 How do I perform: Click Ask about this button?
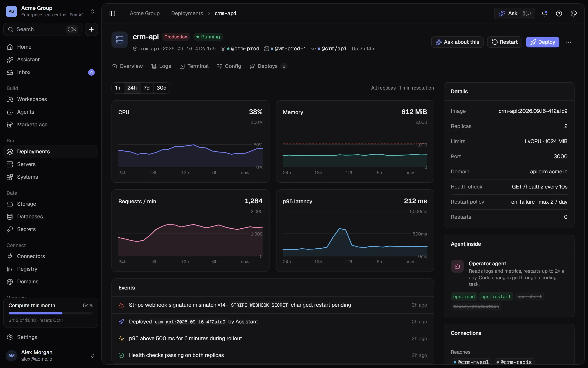coord(457,42)
